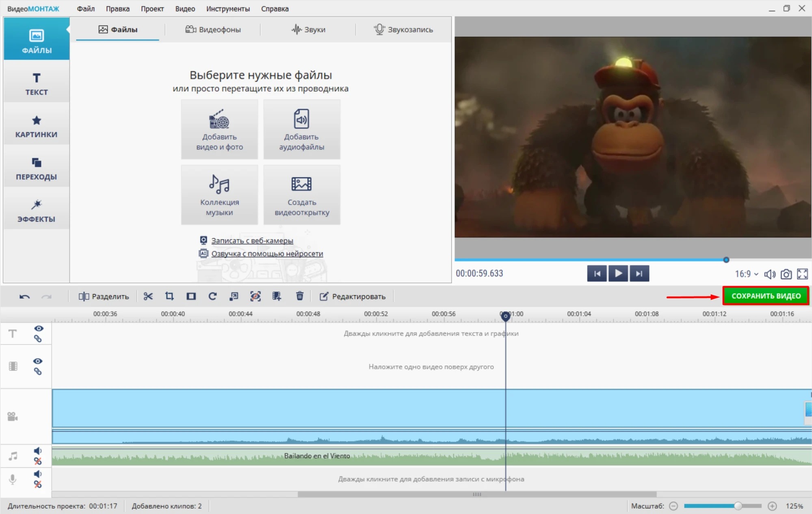
Task: Toggle overlay track visibility eye
Action: pyautogui.click(x=38, y=361)
